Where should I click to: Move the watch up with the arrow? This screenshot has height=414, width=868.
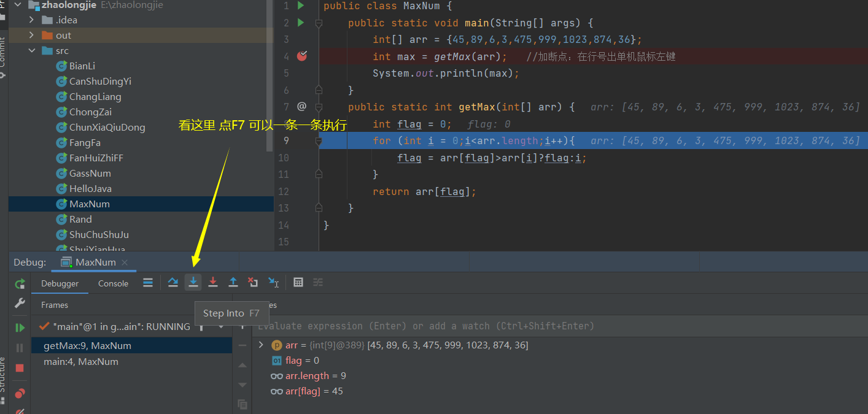[242, 365]
